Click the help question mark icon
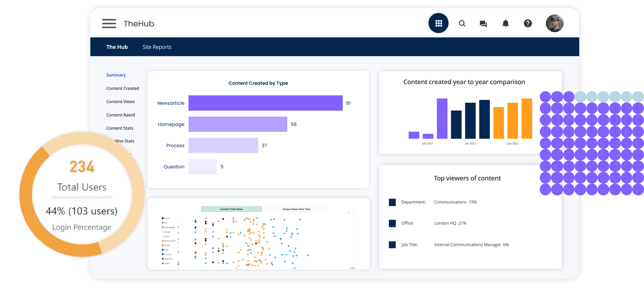The width and height of the screenshot is (644, 287). [527, 24]
